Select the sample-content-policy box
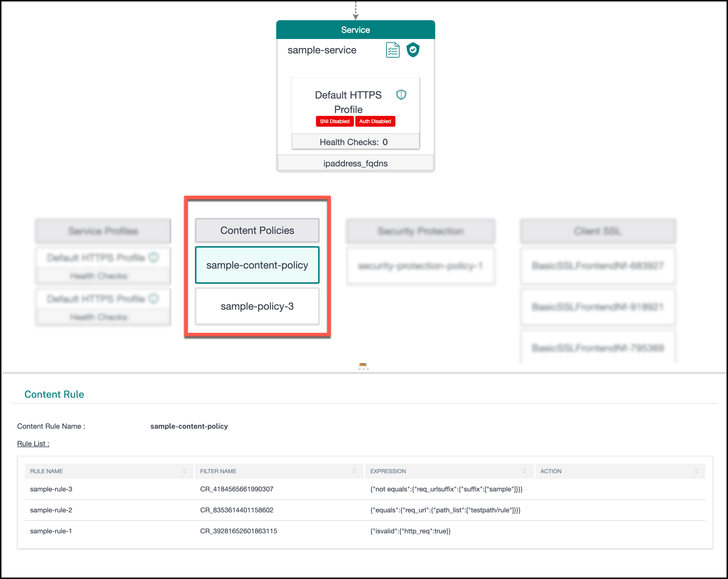Viewport: 728px width, 579px height. pyautogui.click(x=257, y=265)
